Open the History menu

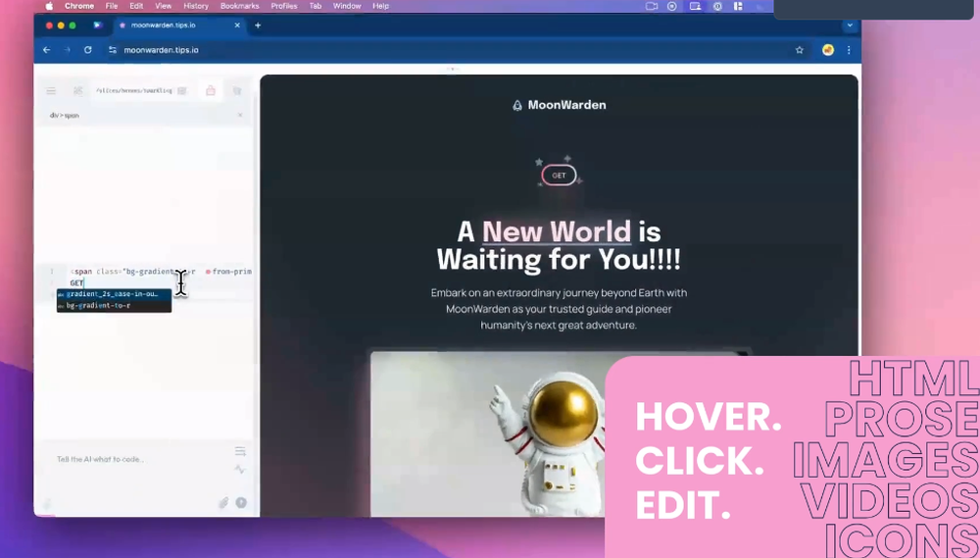(x=196, y=6)
